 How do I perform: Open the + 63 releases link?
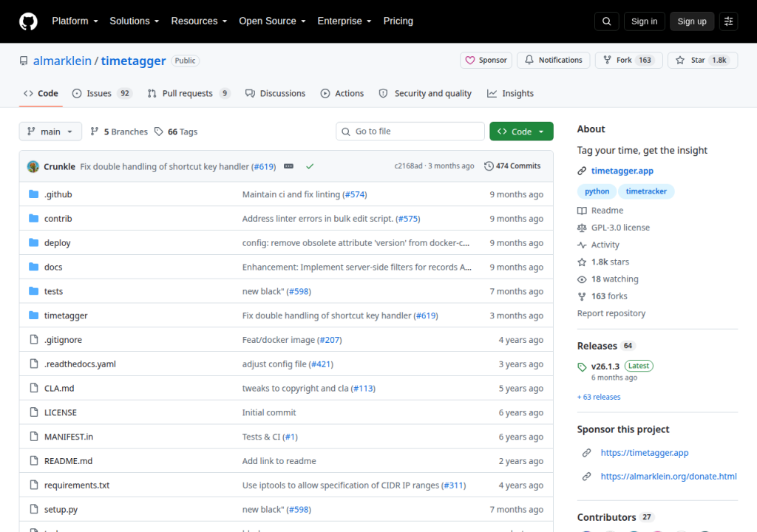pos(599,397)
